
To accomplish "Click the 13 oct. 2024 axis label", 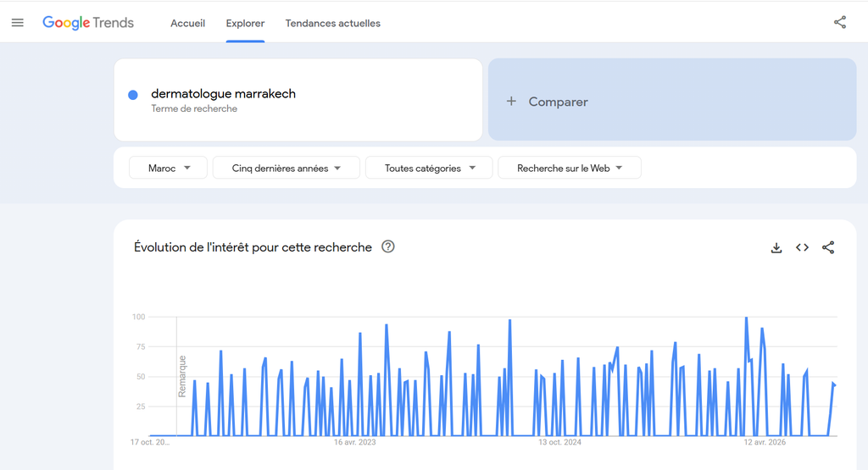I will coord(559,442).
